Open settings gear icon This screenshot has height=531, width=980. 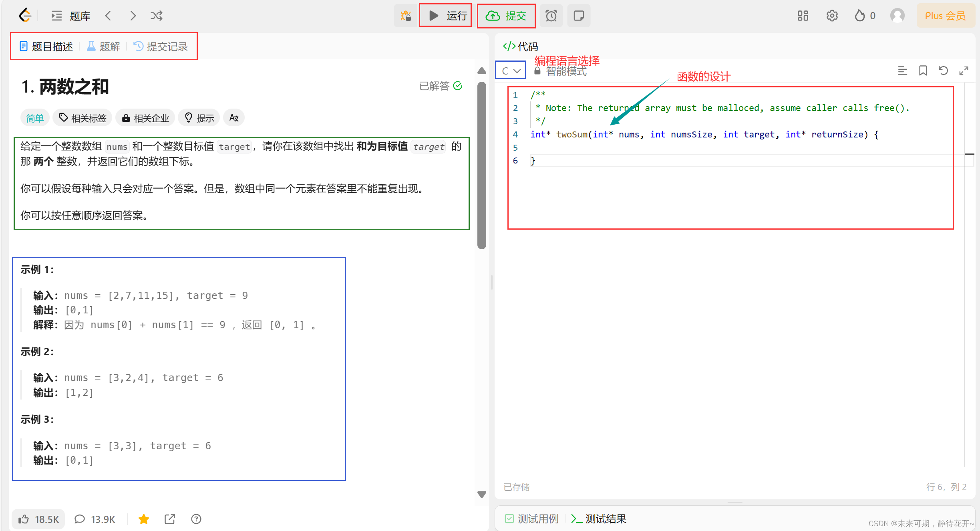pyautogui.click(x=832, y=16)
